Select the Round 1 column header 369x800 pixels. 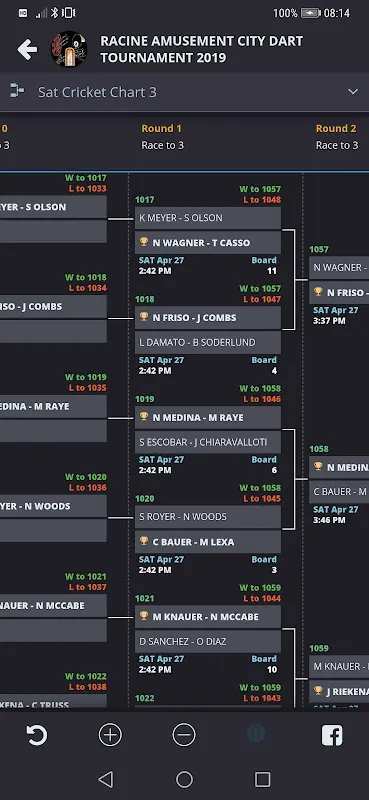161,129
